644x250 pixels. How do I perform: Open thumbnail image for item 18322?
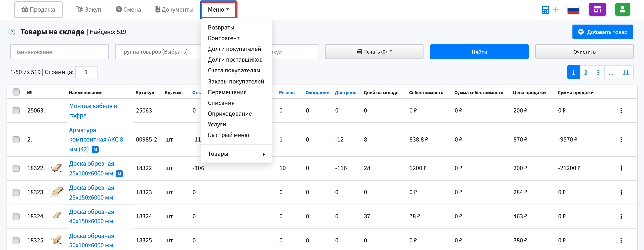[57, 168]
